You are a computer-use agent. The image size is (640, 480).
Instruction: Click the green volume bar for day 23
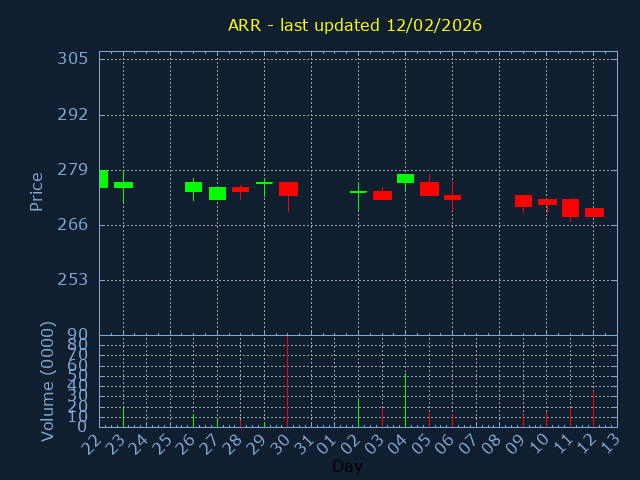123,417
